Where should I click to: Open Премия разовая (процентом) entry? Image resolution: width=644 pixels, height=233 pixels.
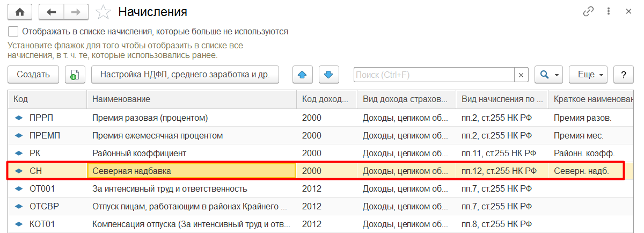(x=192, y=118)
